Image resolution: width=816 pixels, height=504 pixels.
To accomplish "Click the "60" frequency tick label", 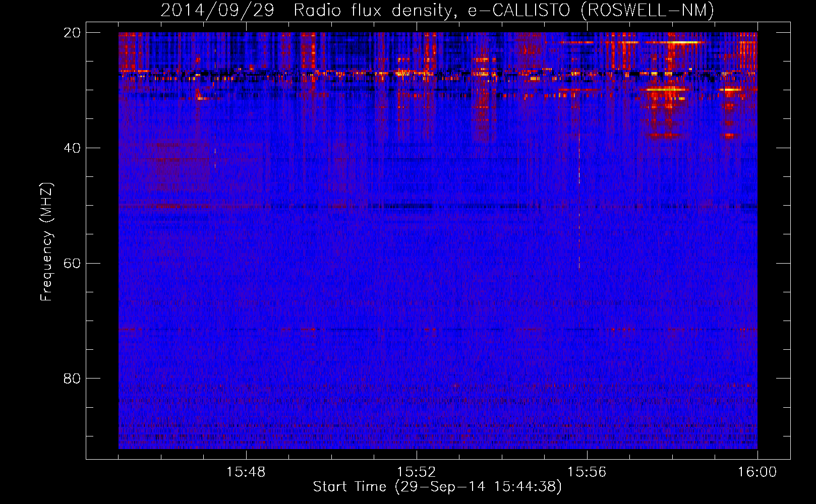I will 72,263.
